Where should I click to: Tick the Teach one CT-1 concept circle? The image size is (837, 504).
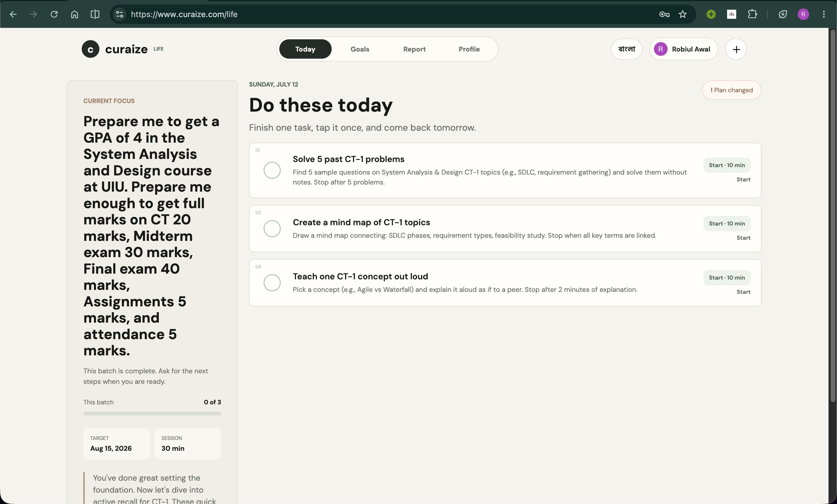272,282
